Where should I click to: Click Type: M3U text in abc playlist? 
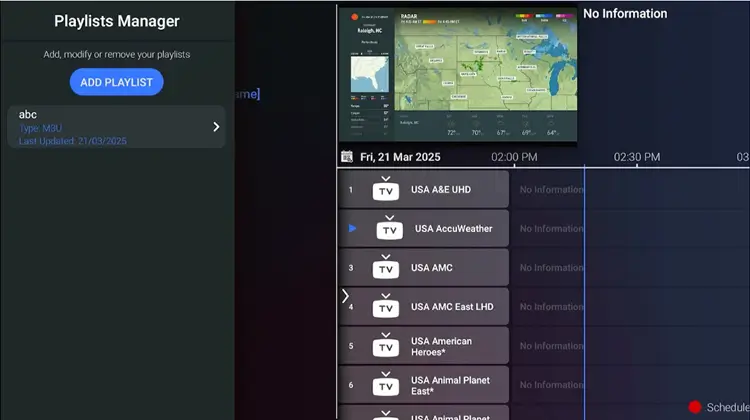[40, 128]
